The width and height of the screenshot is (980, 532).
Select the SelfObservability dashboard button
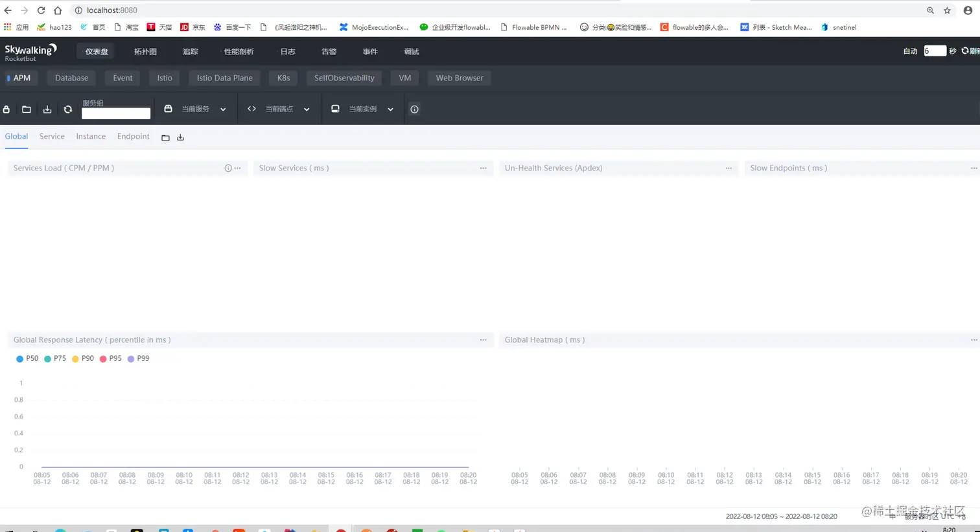point(344,78)
